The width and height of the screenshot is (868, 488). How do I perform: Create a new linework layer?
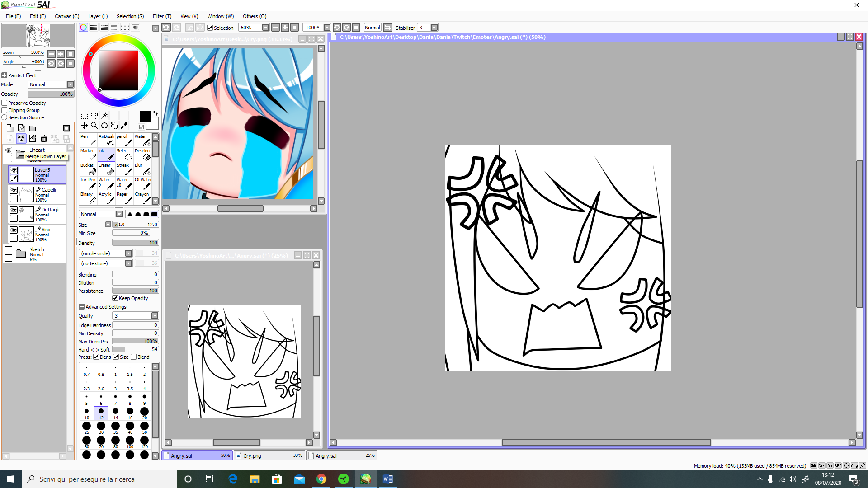pos(21,128)
